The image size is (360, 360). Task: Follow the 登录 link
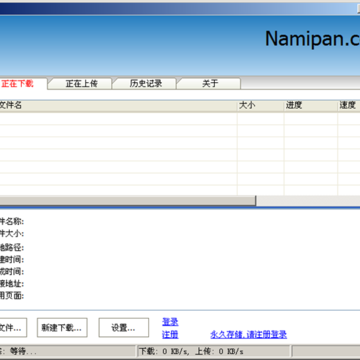tap(170, 322)
